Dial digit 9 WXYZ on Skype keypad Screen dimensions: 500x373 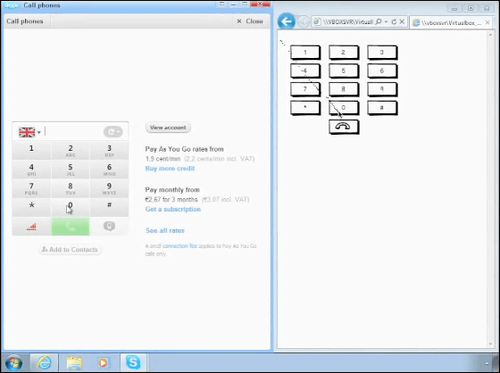coord(109,188)
